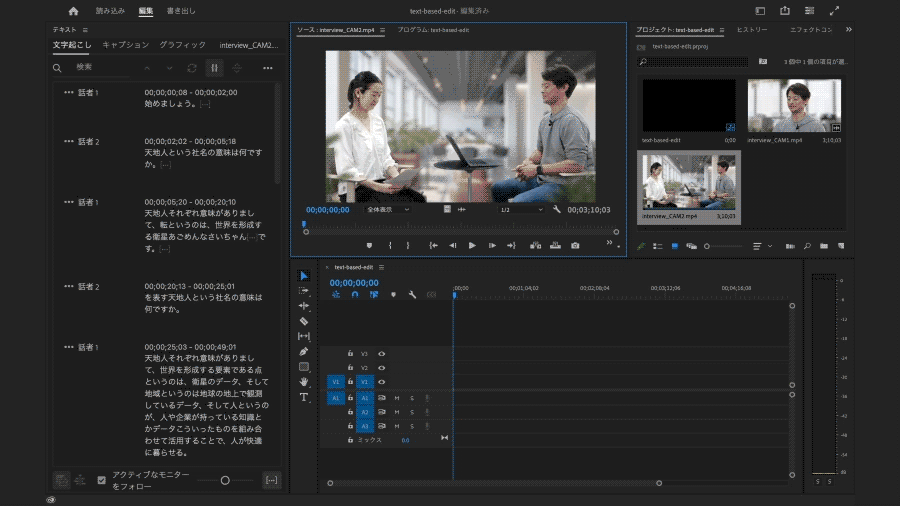Switch Project panel to icon view
The height and width of the screenshot is (506, 900).
[674, 246]
